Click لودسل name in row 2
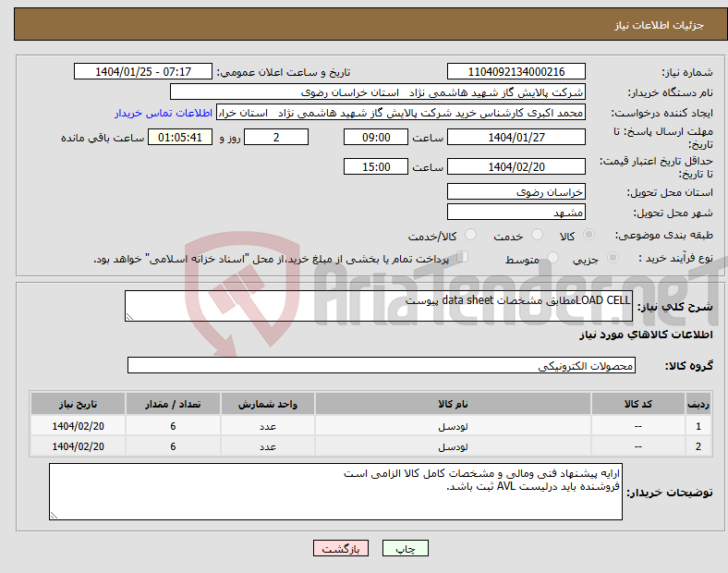 [453, 446]
